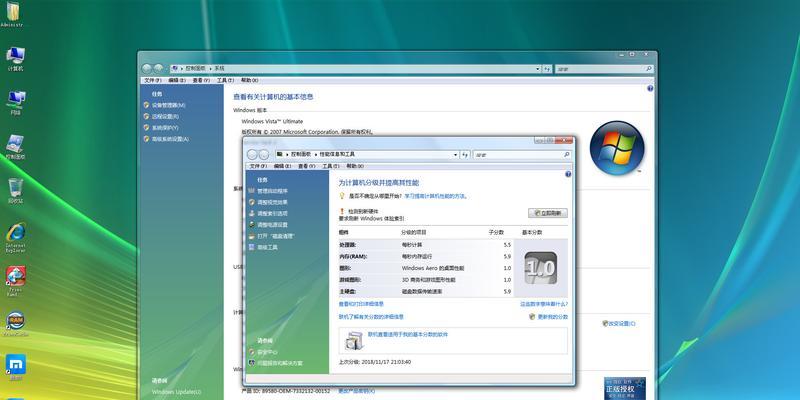The height and width of the screenshot is (400, 800).
Task: Open the Administrator folder desktop icon
Action: [12, 14]
